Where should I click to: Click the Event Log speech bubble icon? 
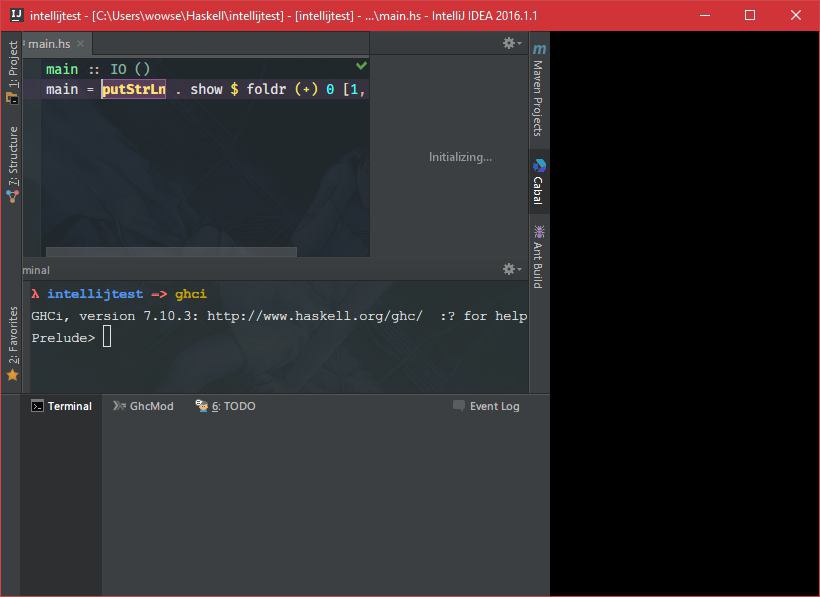pos(459,406)
